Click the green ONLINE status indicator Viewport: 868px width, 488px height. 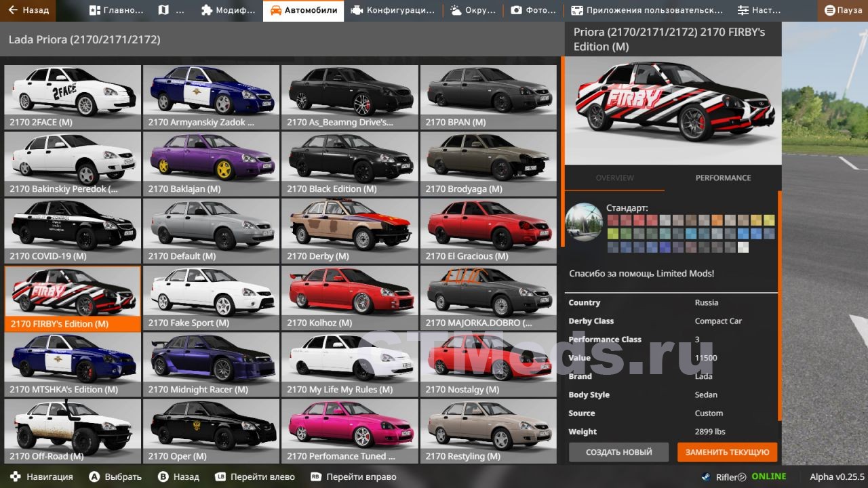(x=768, y=476)
